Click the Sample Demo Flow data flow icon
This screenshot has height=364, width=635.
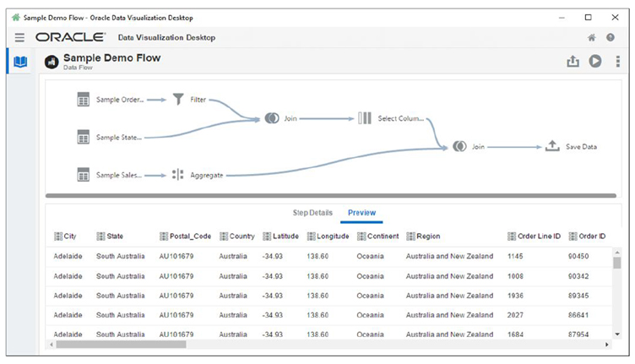pyautogui.click(x=52, y=62)
